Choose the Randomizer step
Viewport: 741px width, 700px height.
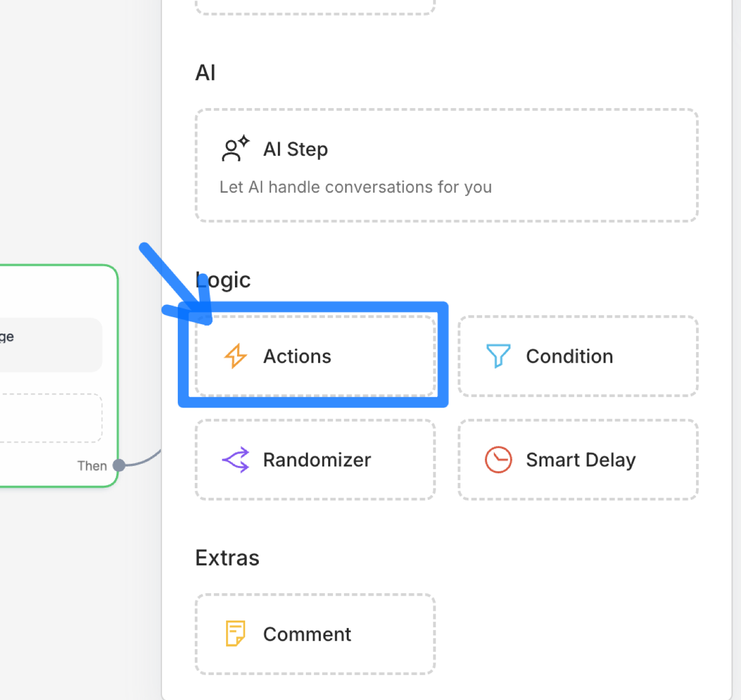315,460
